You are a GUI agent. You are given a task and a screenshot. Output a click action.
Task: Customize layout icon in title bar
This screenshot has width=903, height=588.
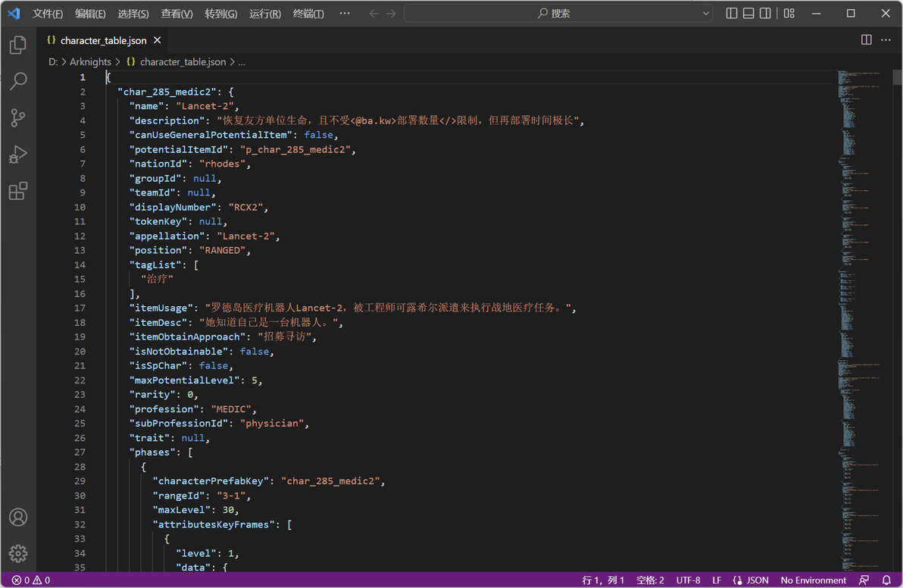[x=789, y=13]
